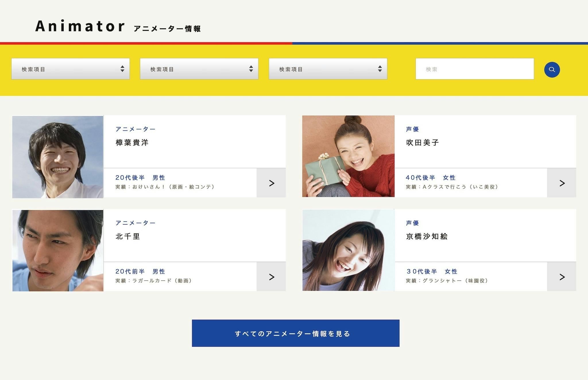588x380 pixels.
Task: Click the arrow icon on 北千里's card
Action: pos(271,277)
